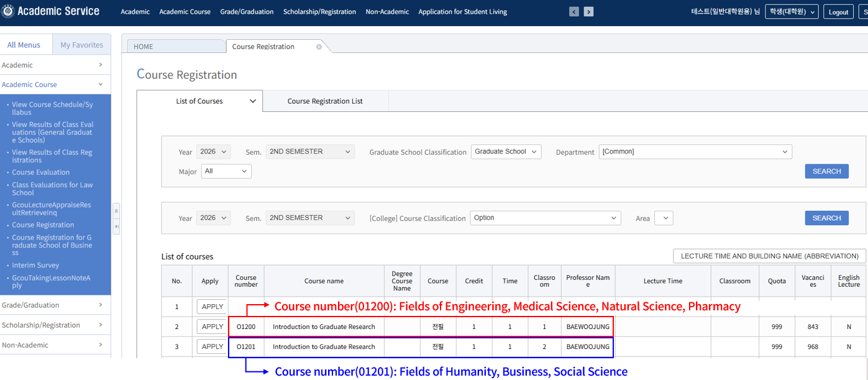Open Course Evaluation in sidebar
The image size is (868, 380).
click(x=41, y=172)
